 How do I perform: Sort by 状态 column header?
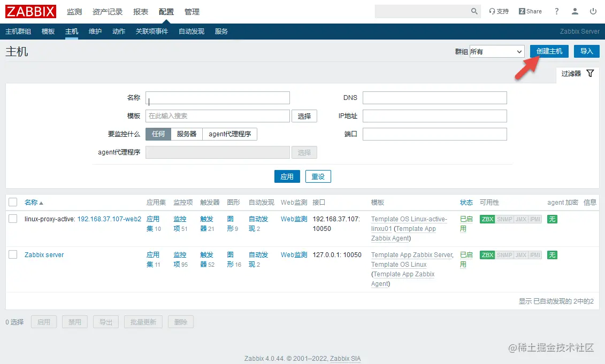466,203
